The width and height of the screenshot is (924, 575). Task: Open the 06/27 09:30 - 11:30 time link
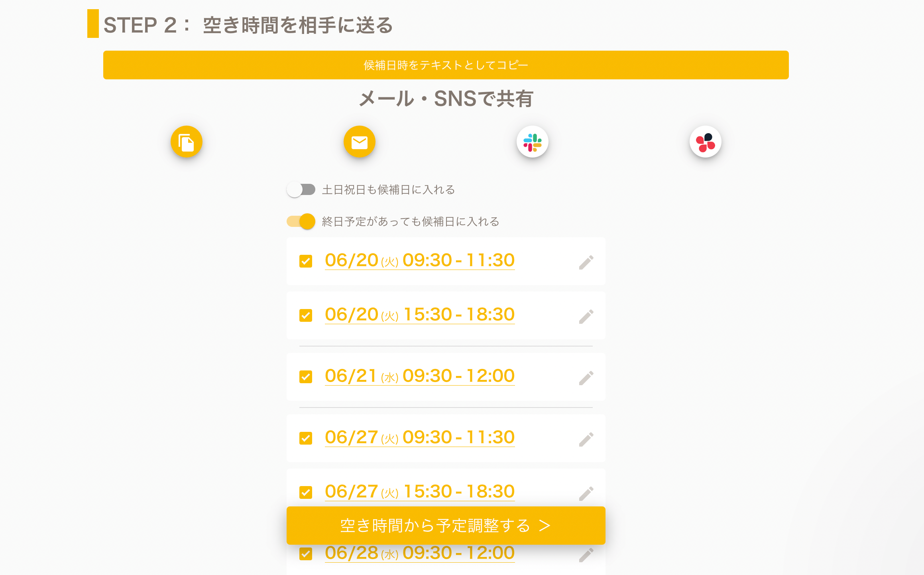419,437
